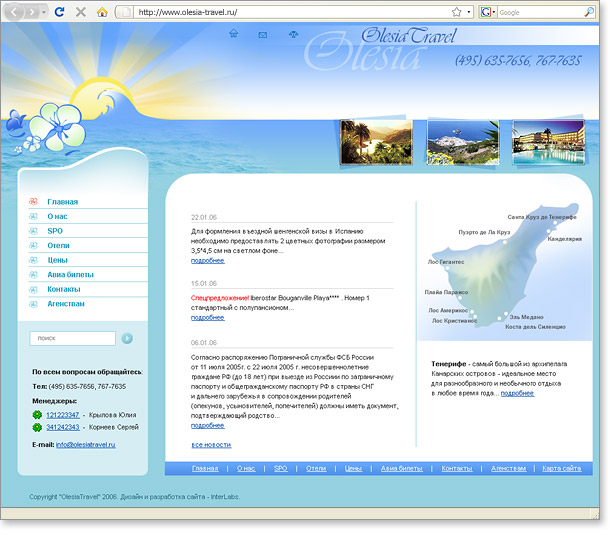Open SPO in the left sidebar menu
The image size is (611, 535).
tap(55, 231)
